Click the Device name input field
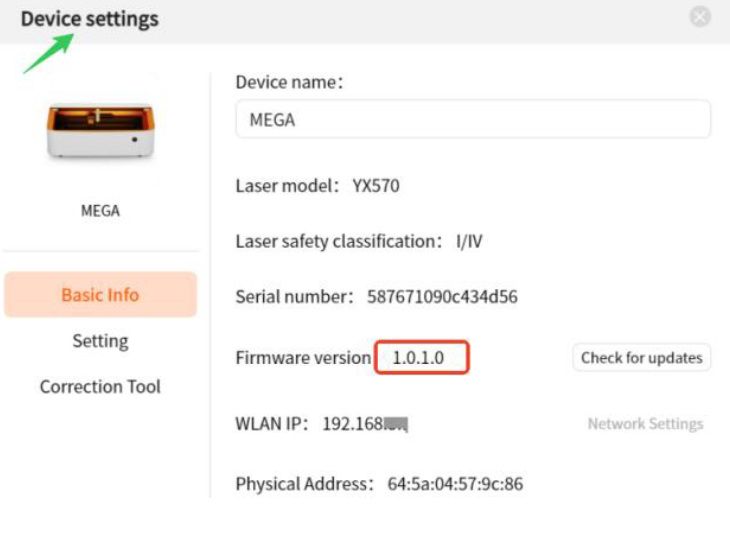Screen dimensions: 730x558 pos(473,119)
